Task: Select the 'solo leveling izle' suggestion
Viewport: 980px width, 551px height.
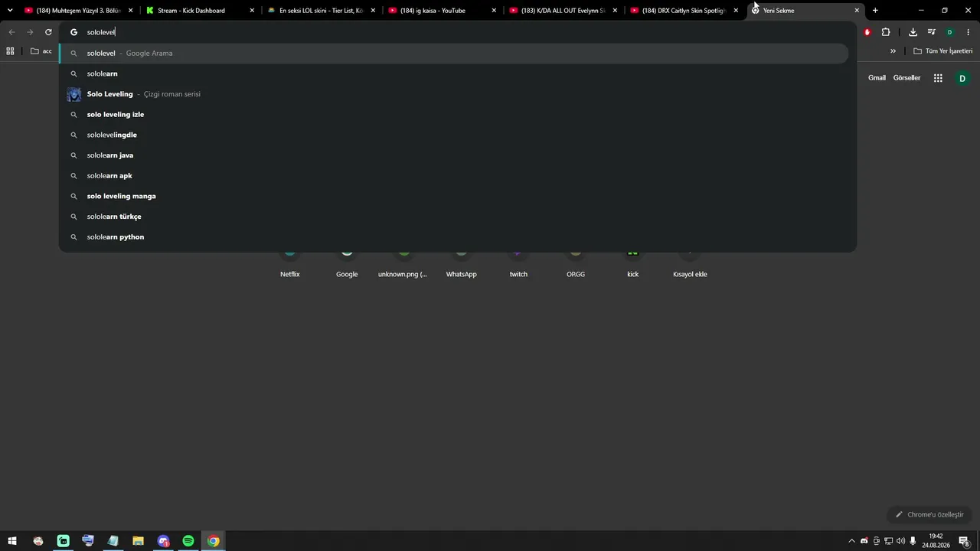Action: coord(454,115)
